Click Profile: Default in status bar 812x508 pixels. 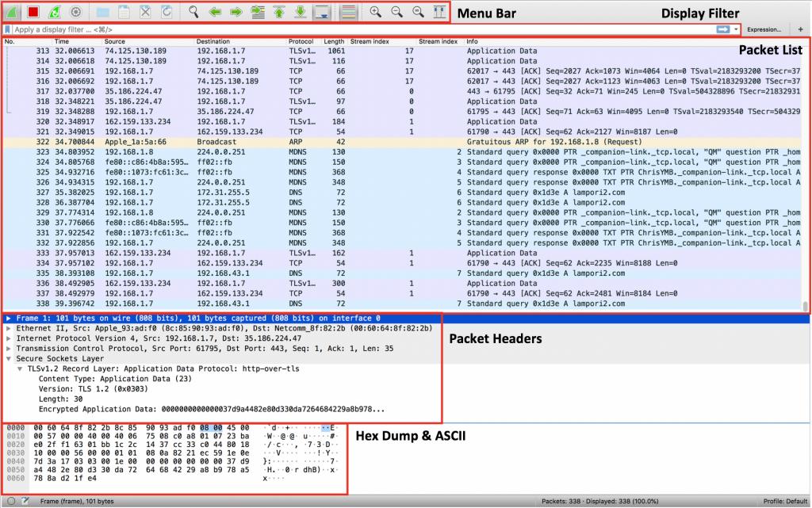[x=785, y=502]
